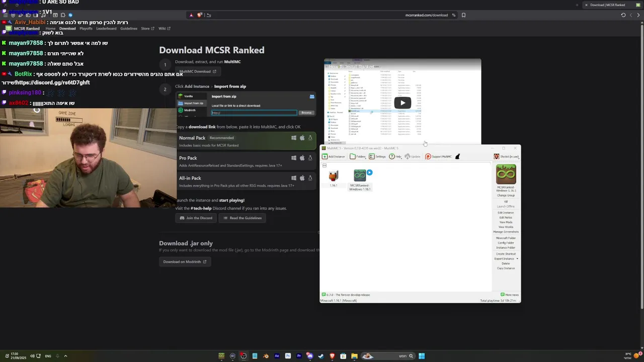Open Config Folder from MultiMC sidebar
This screenshot has width=644, height=362.
coord(506,243)
